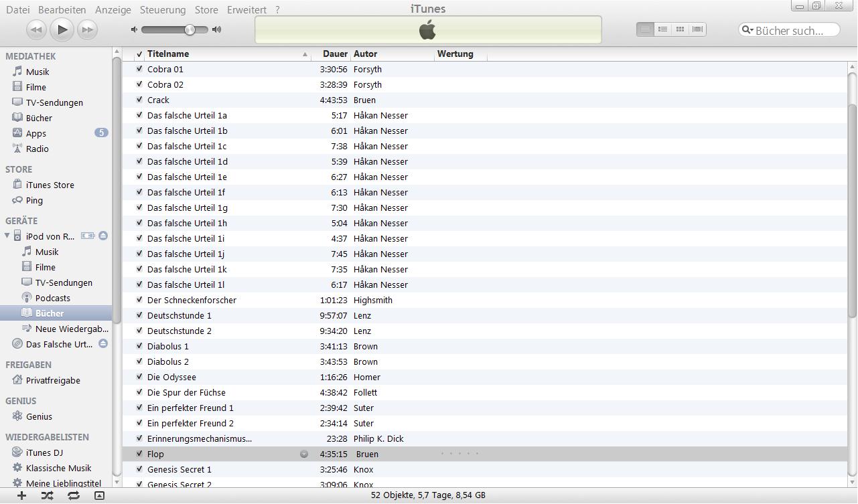The height and width of the screenshot is (504, 858).
Task: Select the Die Spur der Füchse row
Action: (485, 392)
